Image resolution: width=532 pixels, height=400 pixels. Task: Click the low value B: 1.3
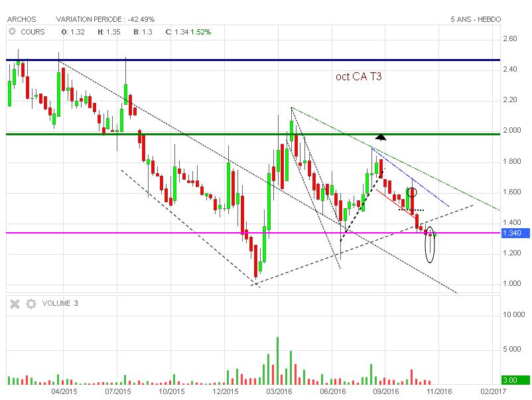click(143, 32)
